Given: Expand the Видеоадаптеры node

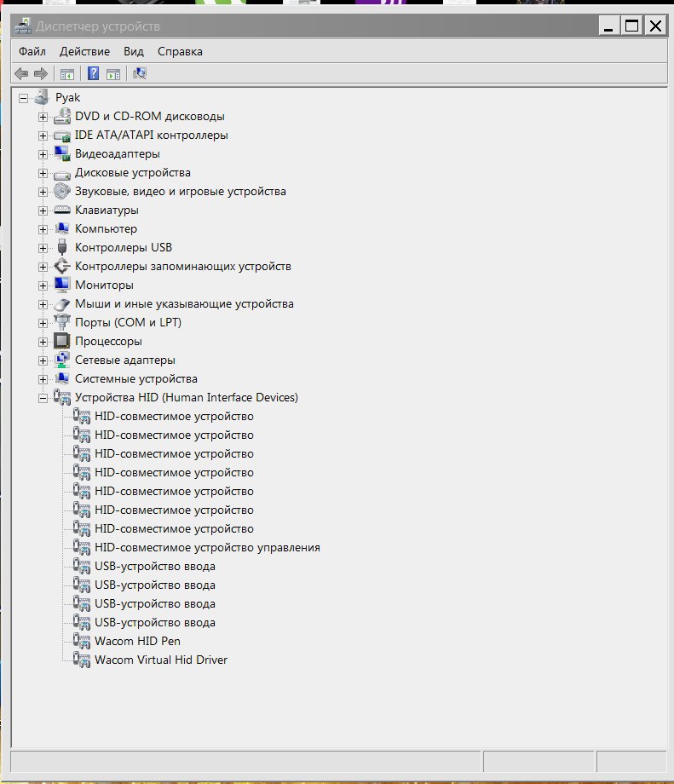Looking at the screenshot, I should (43, 154).
